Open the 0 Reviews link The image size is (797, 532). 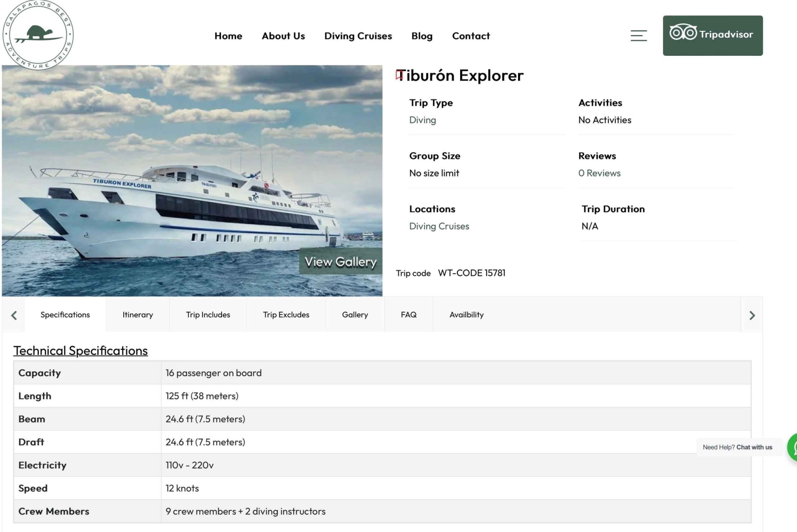(x=599, y=173)
